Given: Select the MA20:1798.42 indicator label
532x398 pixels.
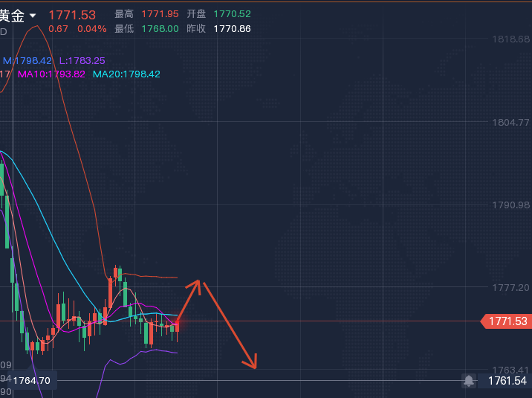Looking at the screenshot, I should [126, 74].
